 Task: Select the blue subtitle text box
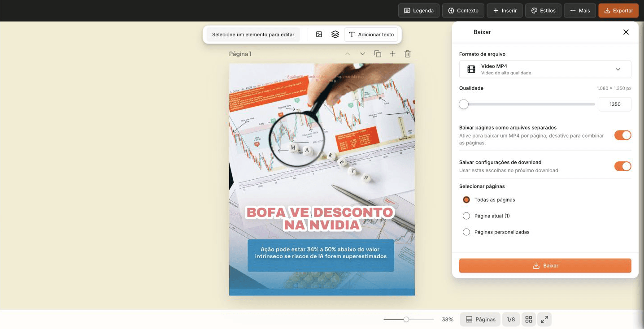[321, 255]
